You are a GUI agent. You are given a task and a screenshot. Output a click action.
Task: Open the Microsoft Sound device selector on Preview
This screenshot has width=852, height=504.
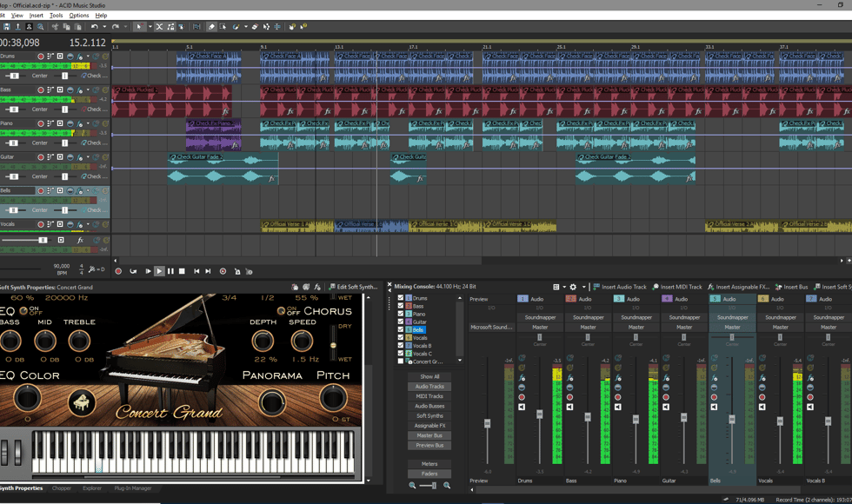pyautogui.click(x=492, y=327)
